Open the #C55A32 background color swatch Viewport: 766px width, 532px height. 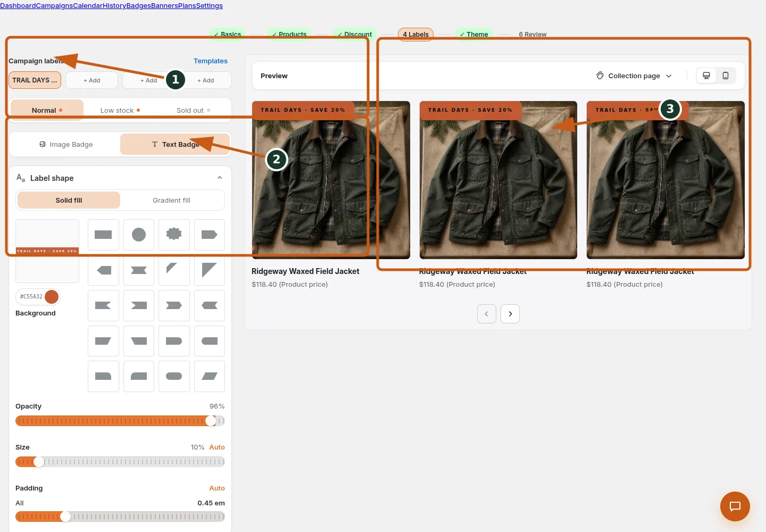pyautogui.click(x=52, y=296)
